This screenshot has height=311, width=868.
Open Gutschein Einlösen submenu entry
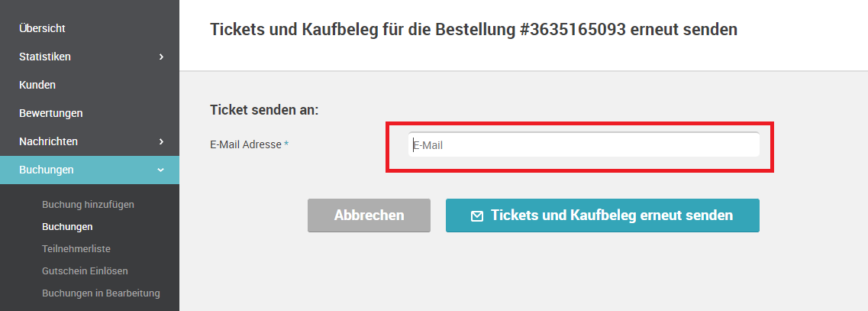click(x=85, y=271)
